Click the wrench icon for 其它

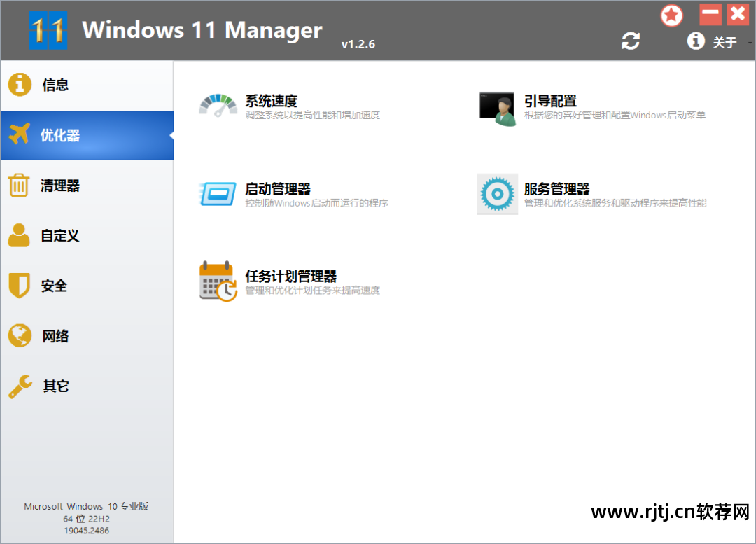click(20, 386)
